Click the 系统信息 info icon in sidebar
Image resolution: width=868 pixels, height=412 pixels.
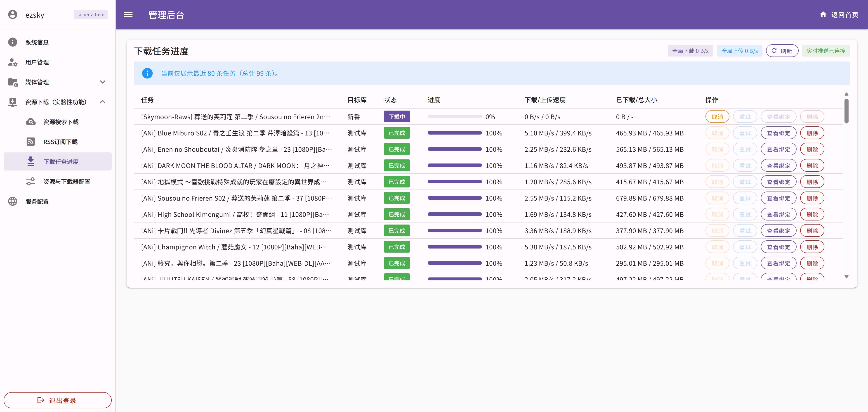click(12, 42)
